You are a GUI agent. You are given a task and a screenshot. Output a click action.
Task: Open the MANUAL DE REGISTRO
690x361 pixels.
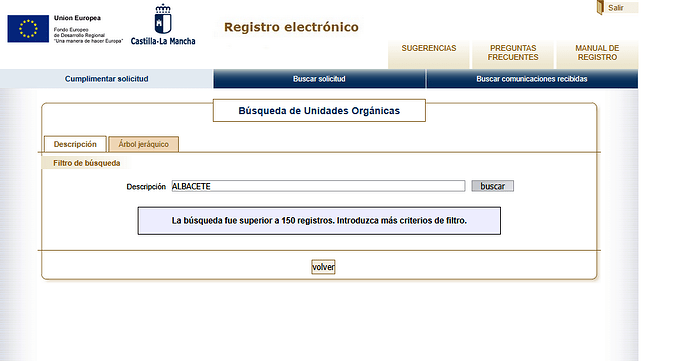[x=597, y=53]
